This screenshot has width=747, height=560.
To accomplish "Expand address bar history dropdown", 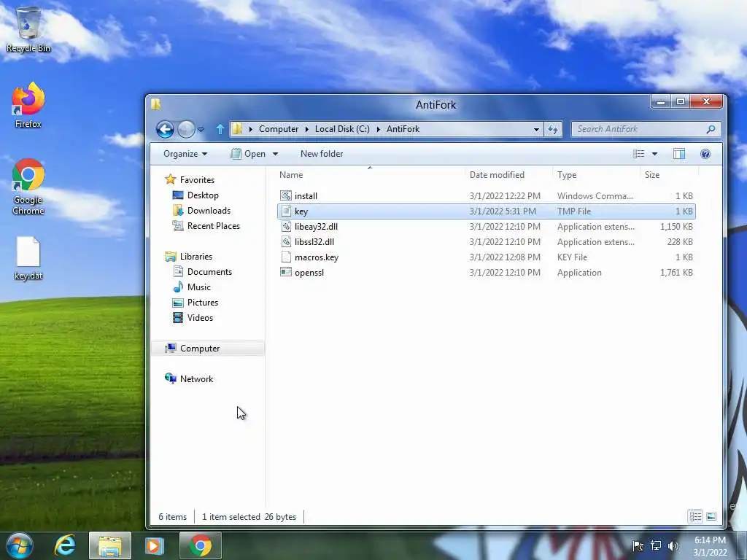I will (536, 129).
